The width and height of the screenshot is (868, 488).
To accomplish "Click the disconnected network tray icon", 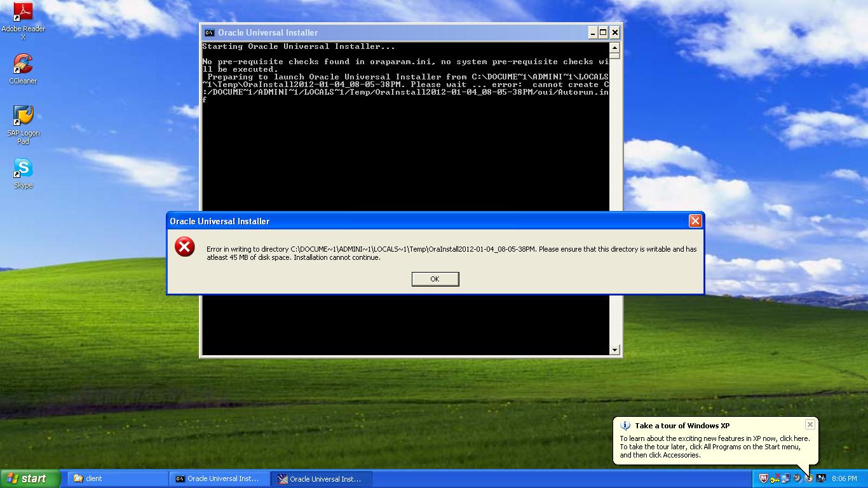I will coord(785,478).
